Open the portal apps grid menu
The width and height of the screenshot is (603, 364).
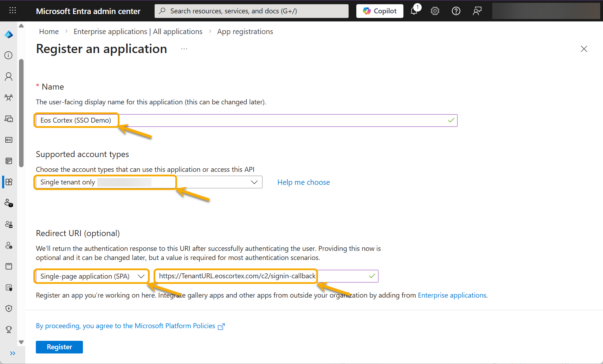[13, 11]
